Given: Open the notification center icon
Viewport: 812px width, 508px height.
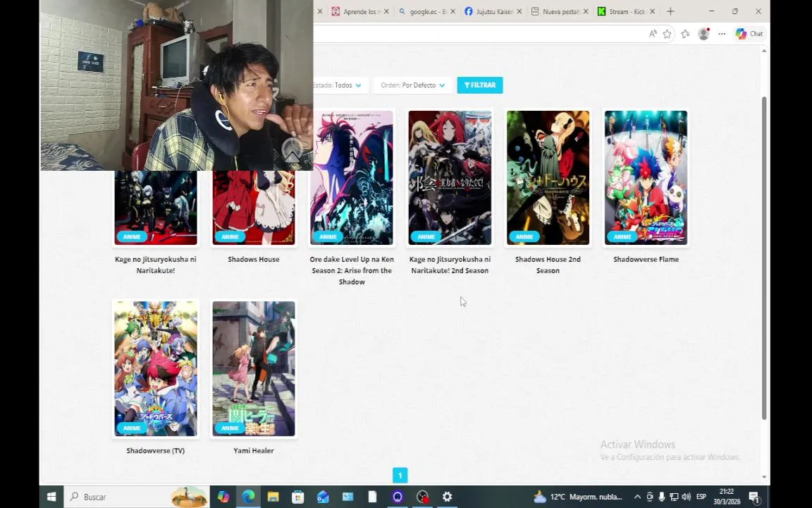Looking at the screenshot, I should (754, 497).
